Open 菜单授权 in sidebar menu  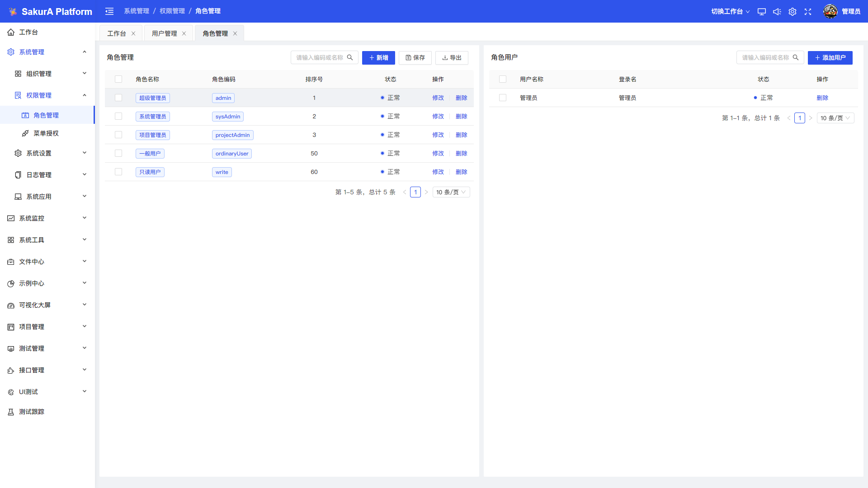46,134
